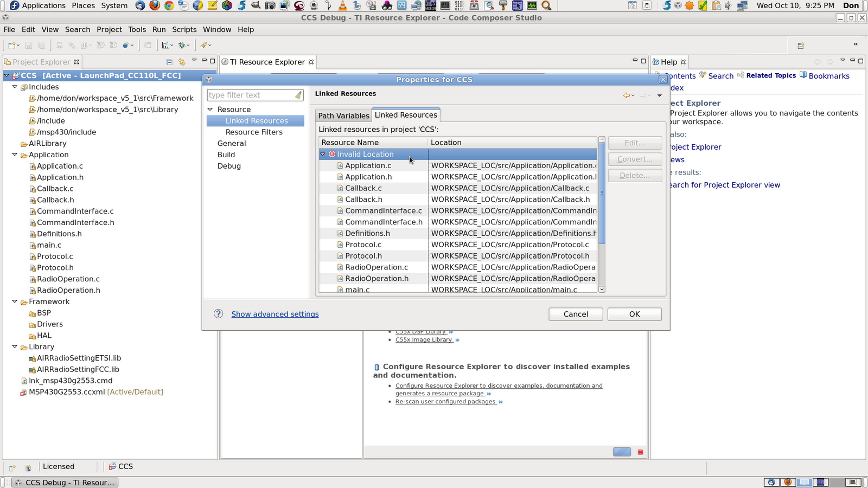Collapse the CCS project node
This screenshot has height=488, width=868.
tap(7, 75)
